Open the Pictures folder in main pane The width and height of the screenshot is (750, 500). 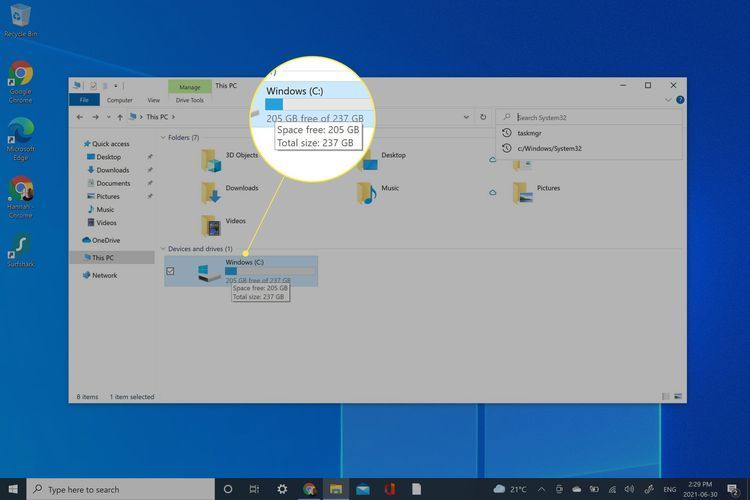coord(522,191)
